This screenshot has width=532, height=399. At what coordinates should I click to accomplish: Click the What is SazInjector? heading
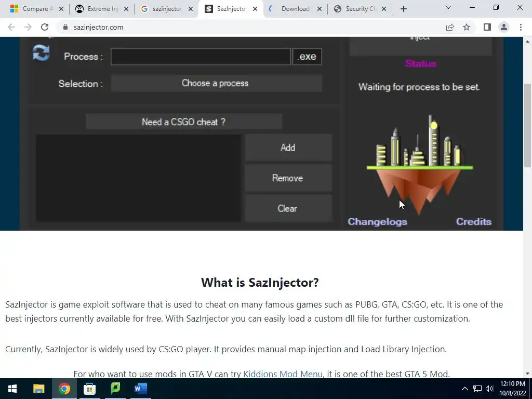(x=260, y=282)
